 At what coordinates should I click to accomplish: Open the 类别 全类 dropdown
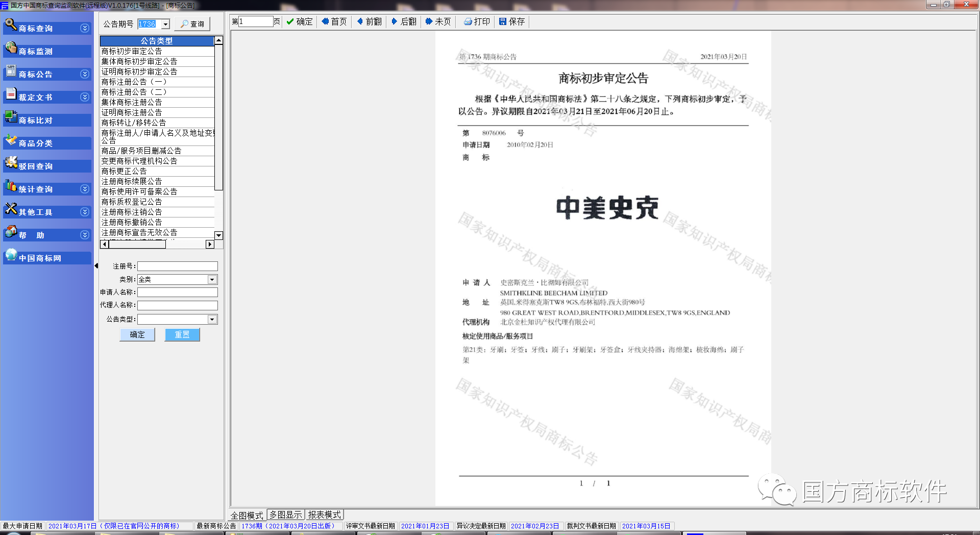212,279
